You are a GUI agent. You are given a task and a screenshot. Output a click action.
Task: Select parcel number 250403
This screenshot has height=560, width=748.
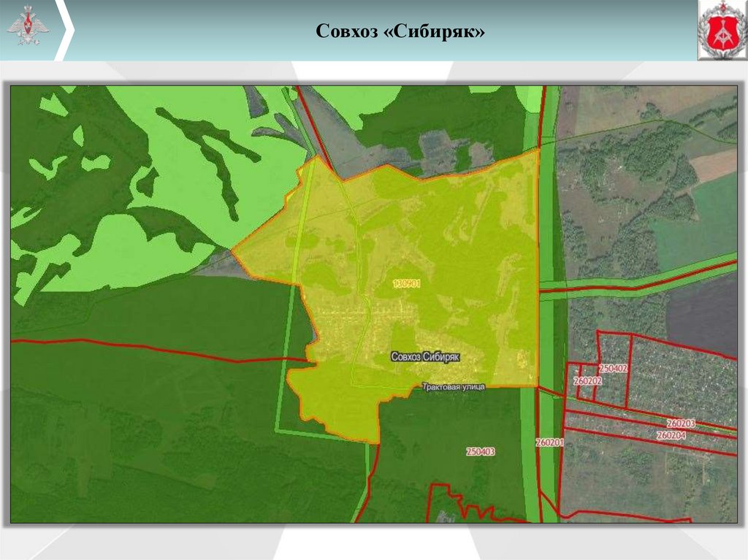click(481, 451)
